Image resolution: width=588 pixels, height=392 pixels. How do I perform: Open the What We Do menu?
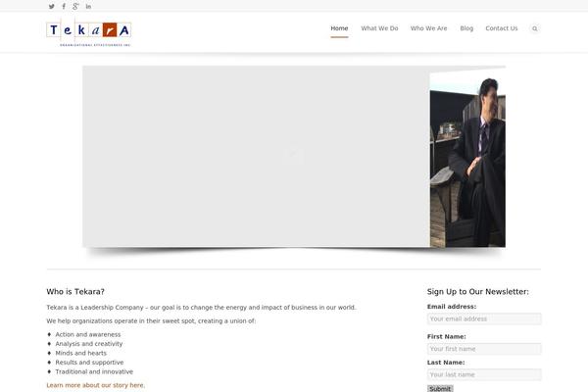pyautogui.click(x=379, y=28)
